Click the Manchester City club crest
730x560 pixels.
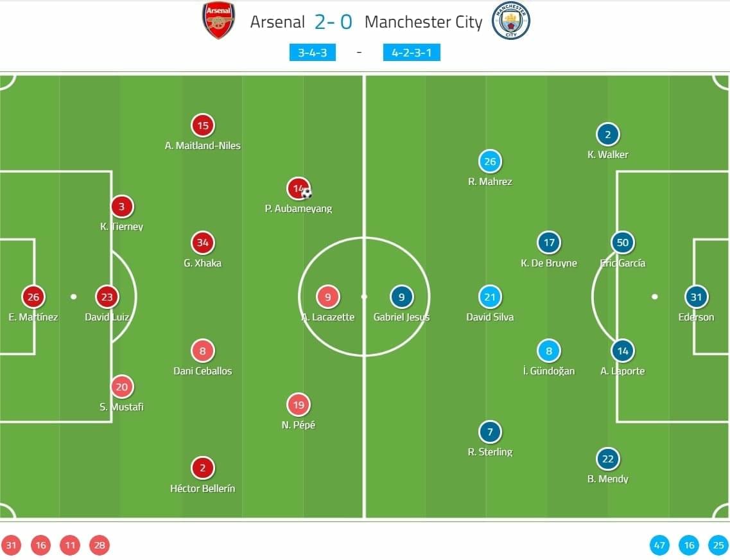[x=510, y=21]
